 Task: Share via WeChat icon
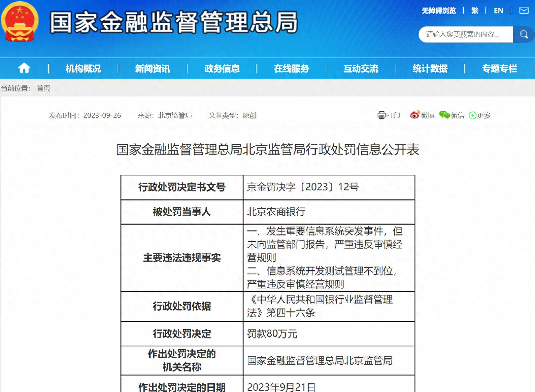click(x=444, y=115)
